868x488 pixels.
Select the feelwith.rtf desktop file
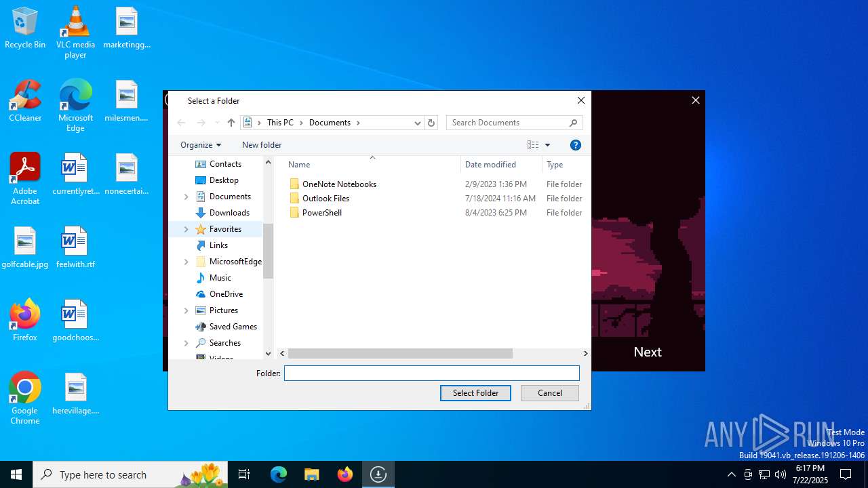pyautogui.click(x=75, y=248)
